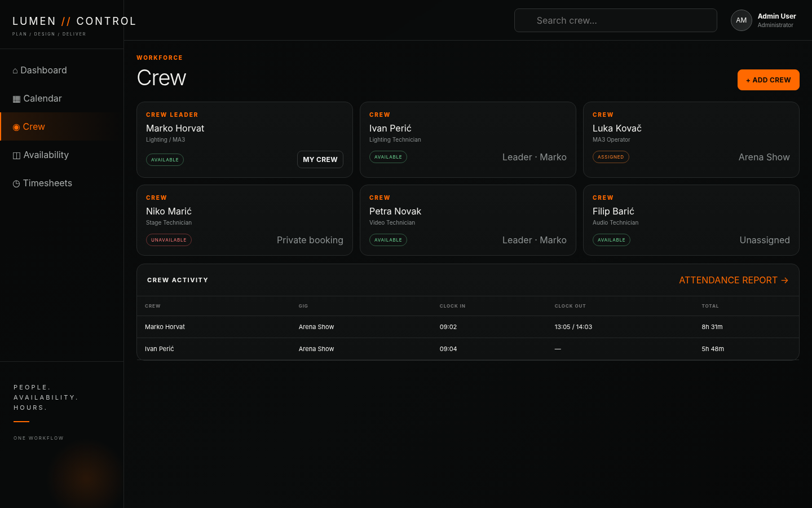
Task: Select Luka Kovač crew card name
Action: pos(617,128)
